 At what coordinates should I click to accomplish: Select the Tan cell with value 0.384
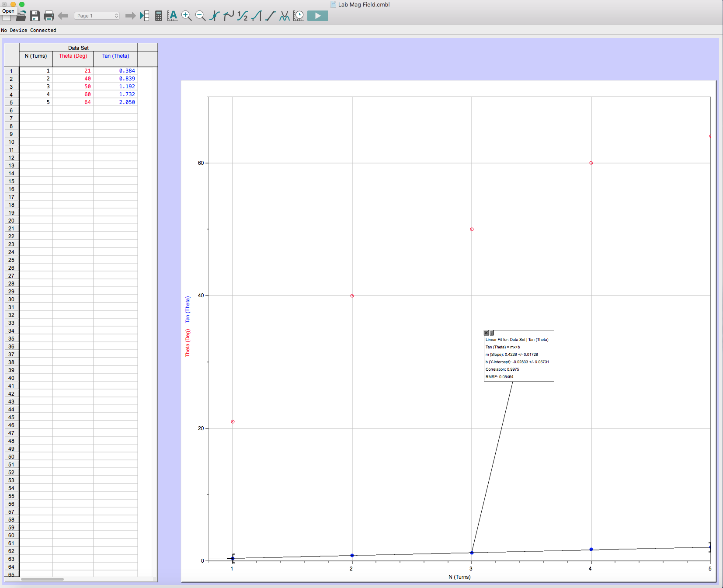point(115,71)
